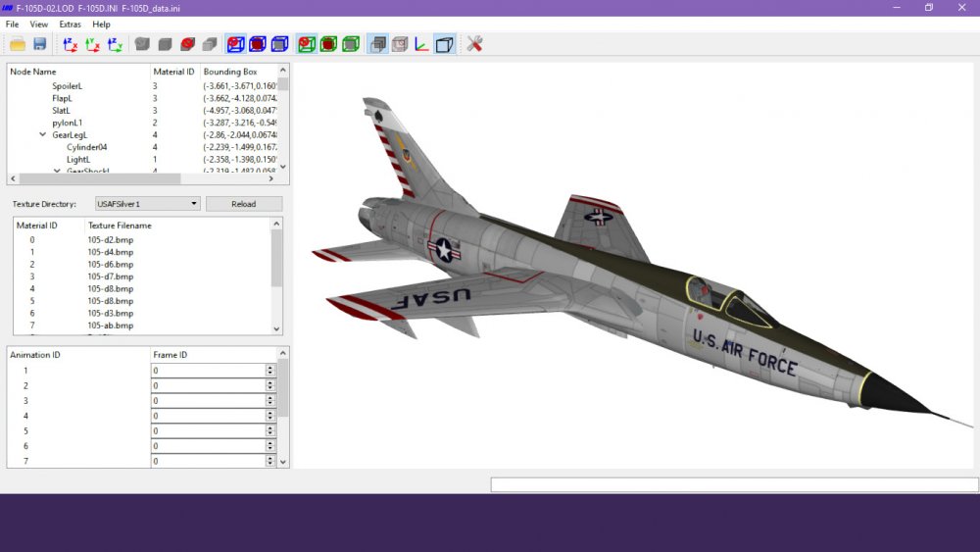
Task: Switch to the Z-X axis view
Action: 70,44
